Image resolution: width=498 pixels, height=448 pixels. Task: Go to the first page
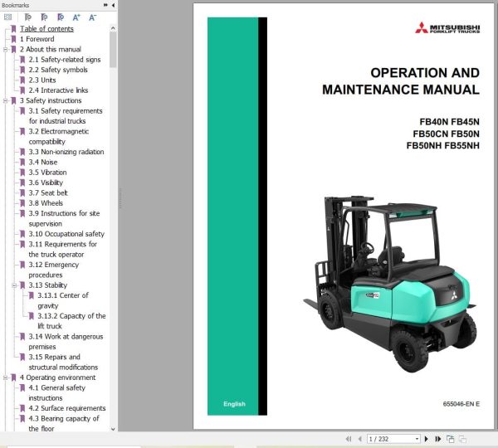(349, 439)
